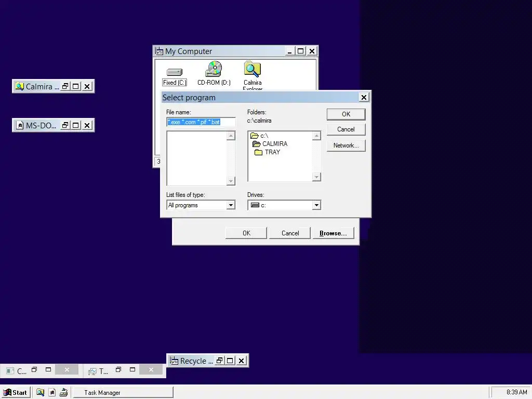Maximize the minimized MS-DOS window
The height and width of the screenshot is (399, 532).
coord(76,125)
